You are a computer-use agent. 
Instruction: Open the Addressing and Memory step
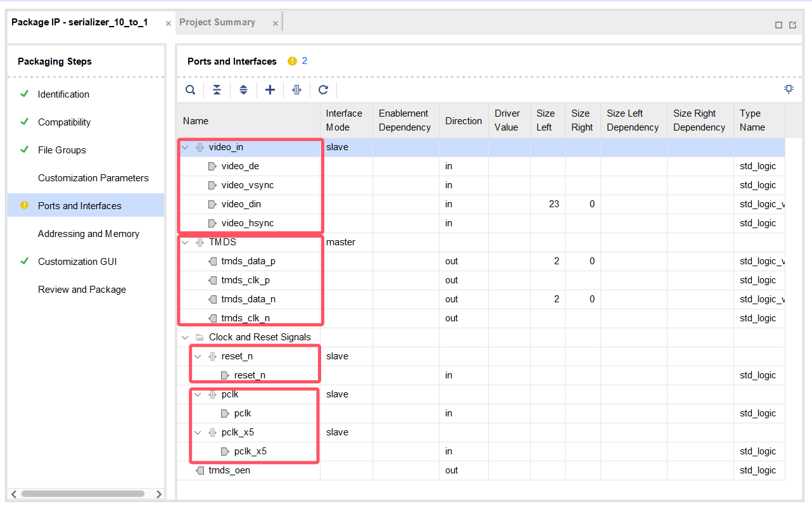[x=88, y=234]
